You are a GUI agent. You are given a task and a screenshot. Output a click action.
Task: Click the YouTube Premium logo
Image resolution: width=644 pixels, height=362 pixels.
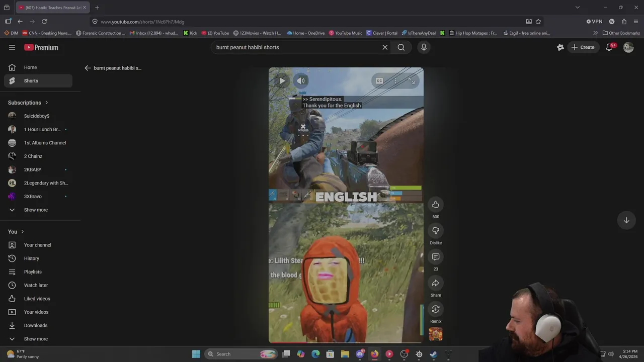click(x=41, y=47)
